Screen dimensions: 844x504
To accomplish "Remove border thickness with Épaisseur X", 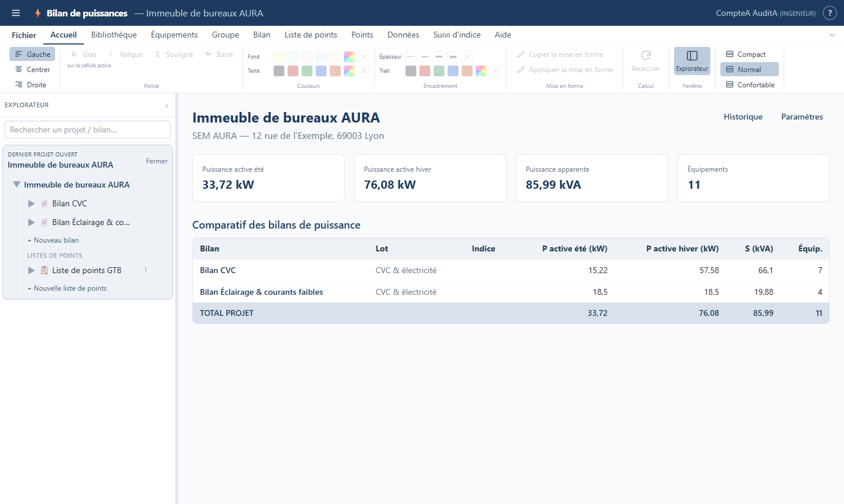I will (467, 57).
